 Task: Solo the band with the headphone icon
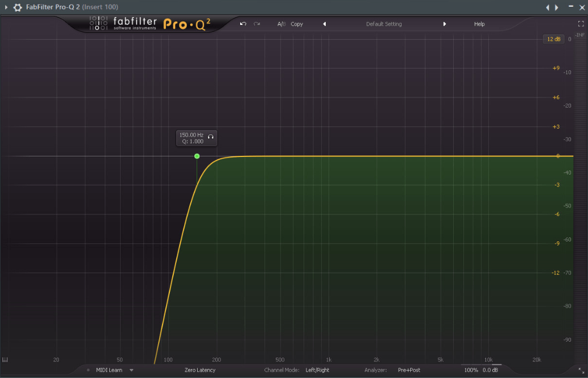click(210, 138)
